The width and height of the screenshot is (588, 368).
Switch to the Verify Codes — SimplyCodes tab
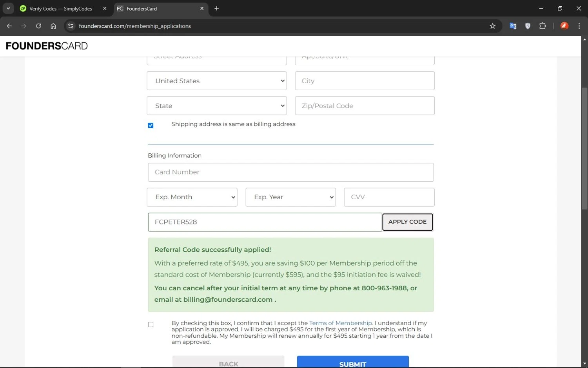pyautogui.click(x=61, y=9)
